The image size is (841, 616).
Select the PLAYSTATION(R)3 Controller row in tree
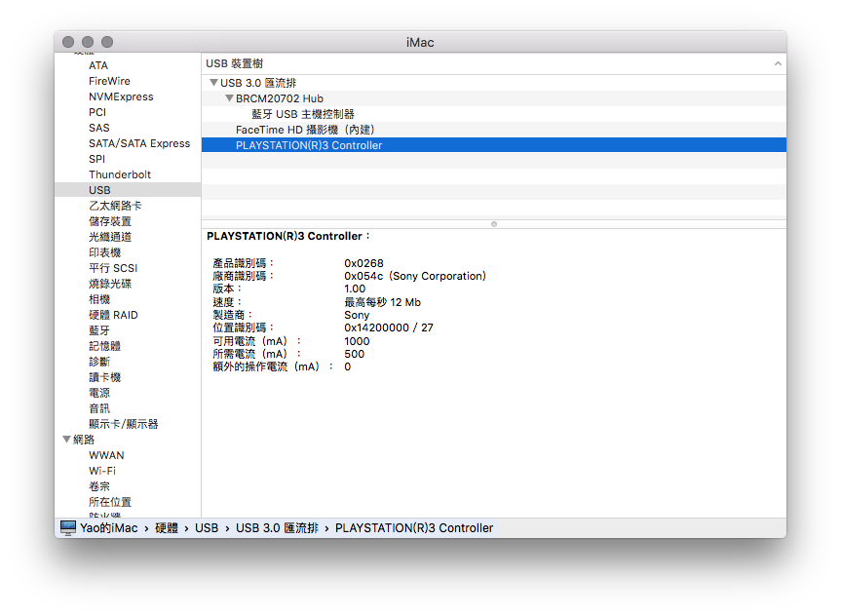click(x=494, y=145)
